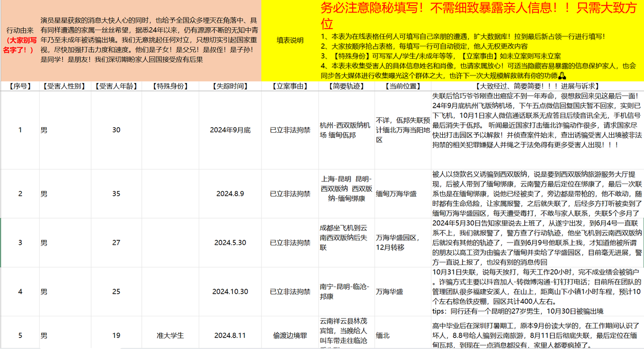Click the 【序号】 column header
The height and width of the screenshot is (349, 644).
[x=20, y=86]
